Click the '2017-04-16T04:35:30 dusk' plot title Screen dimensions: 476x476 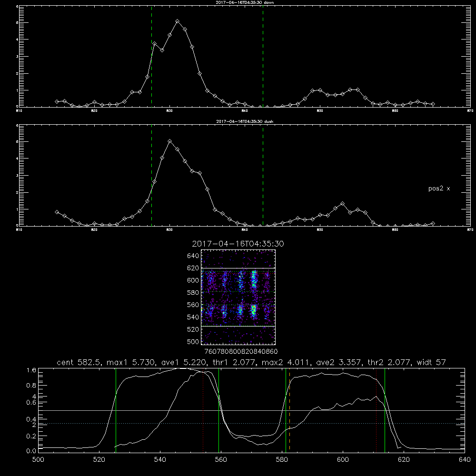(245, 121)
